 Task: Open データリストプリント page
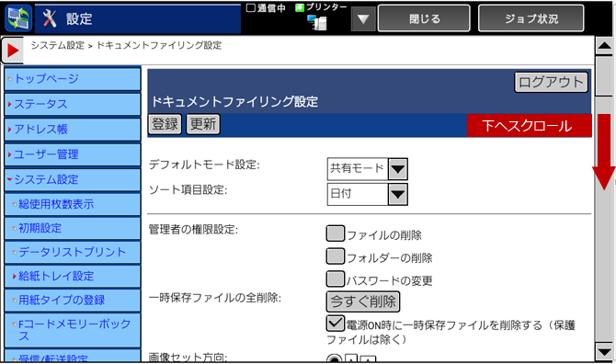(73, 252)
